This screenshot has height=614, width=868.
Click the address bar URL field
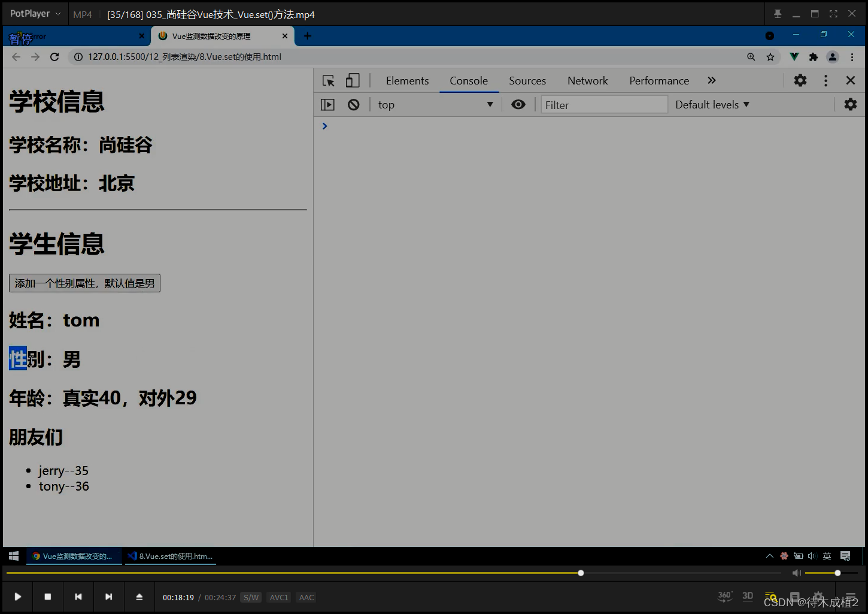coord(407,57)
